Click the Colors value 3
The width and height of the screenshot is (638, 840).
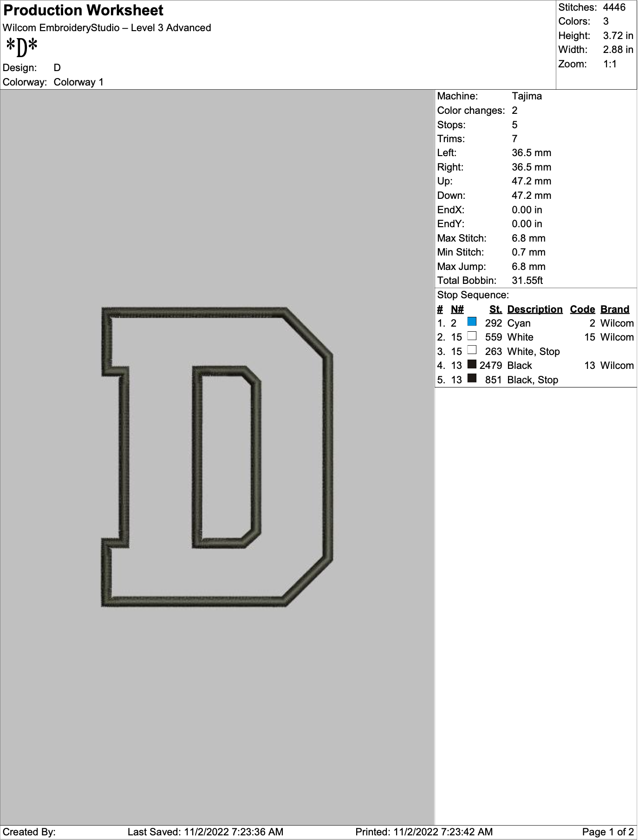[606, 21]
